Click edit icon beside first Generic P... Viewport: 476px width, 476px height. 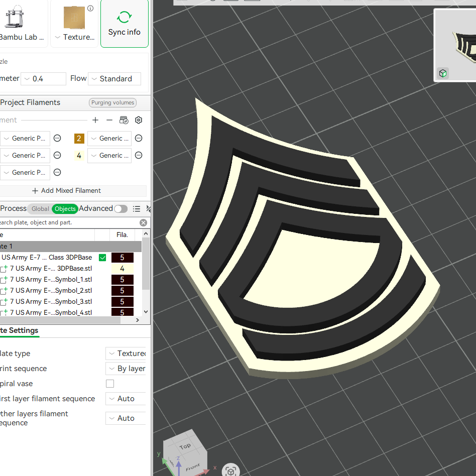click(x=57, y=139)
